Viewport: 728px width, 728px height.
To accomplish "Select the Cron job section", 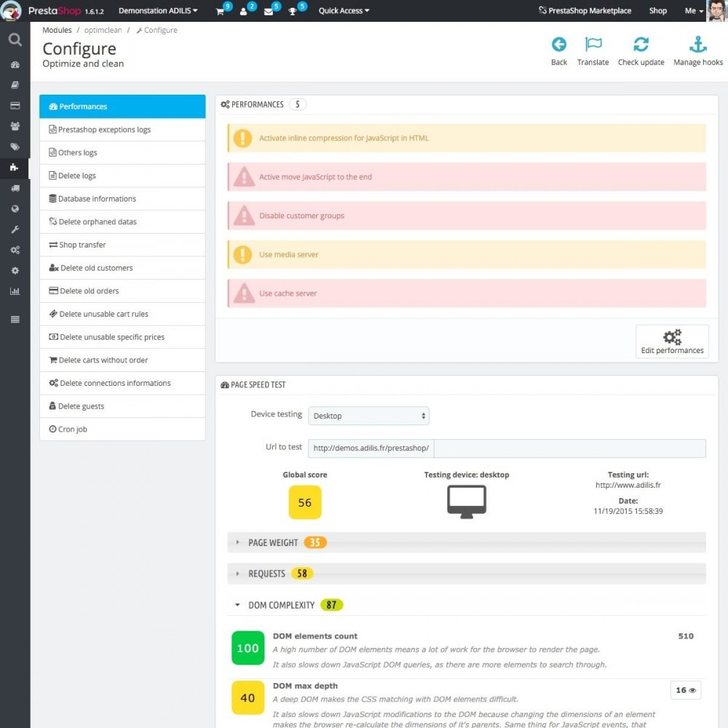I will pyautogui.click(x=122, y=429).
